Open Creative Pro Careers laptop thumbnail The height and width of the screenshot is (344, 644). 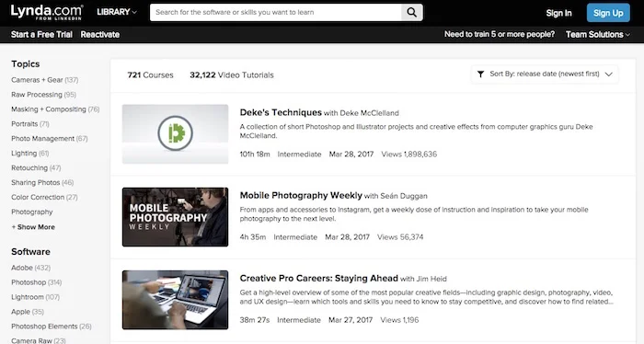tap(175, 300)
